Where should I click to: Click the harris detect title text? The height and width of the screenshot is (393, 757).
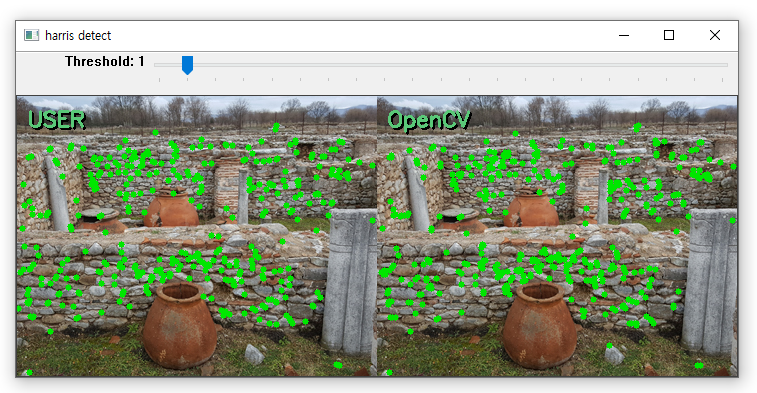tap(78, 35)
